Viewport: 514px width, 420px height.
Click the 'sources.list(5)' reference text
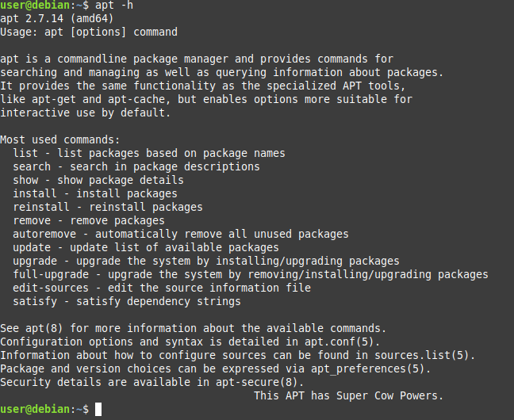422,355
